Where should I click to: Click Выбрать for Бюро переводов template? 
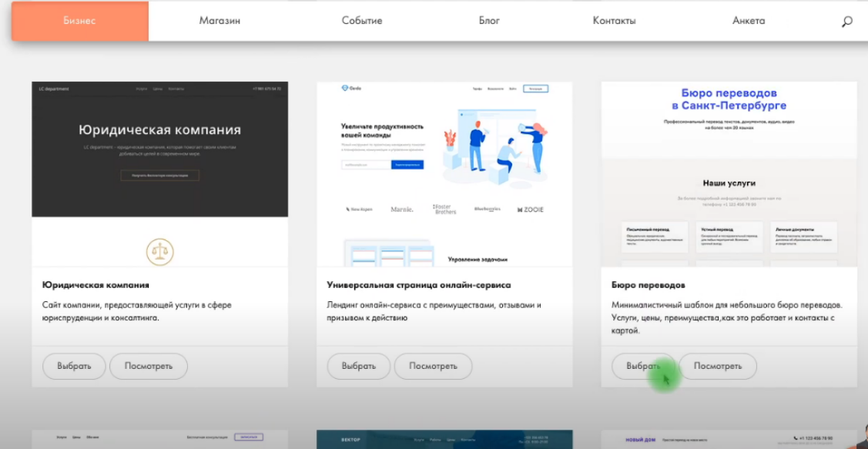pyautogui.click(x=643, y=366)
